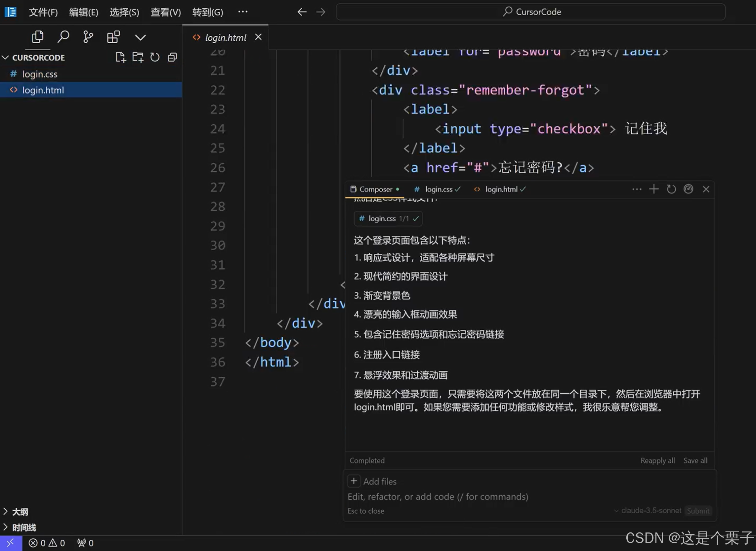Start a new Composer session with plus icon
The width and height of the screenshot is (756, 551).
[x=653, y=189]
